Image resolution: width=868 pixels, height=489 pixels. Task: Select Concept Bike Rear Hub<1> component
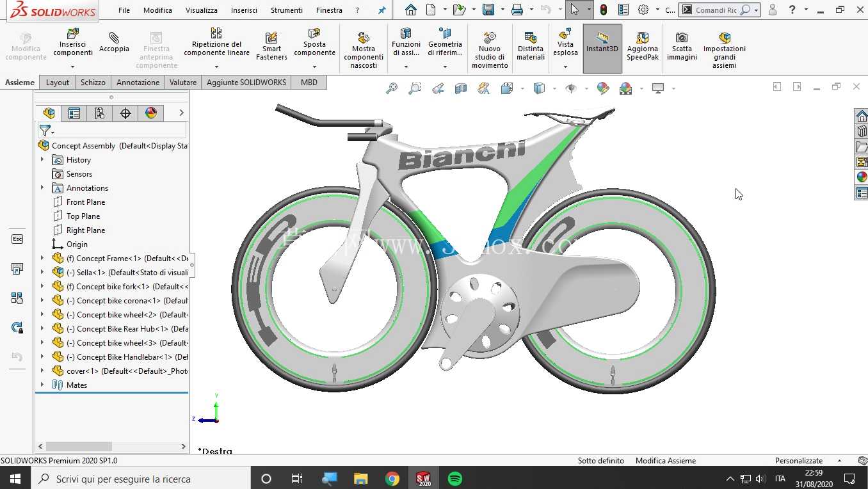tap(120, 329)
